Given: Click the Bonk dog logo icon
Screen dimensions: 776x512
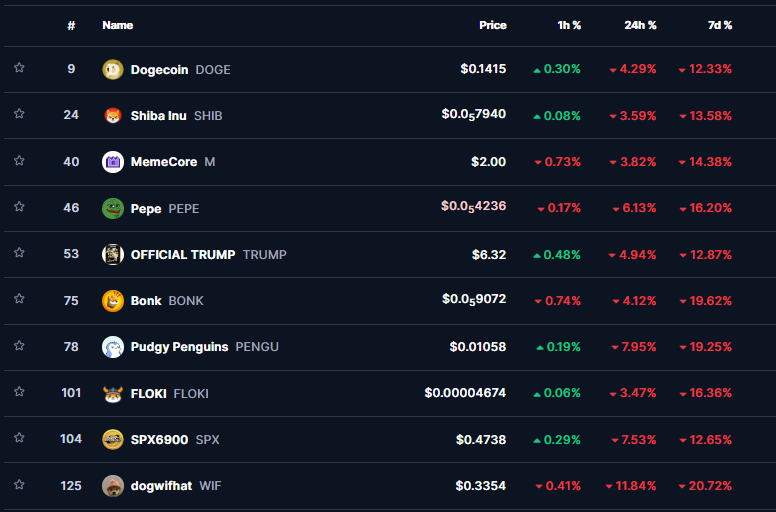Looking at the screenshot, I should pyautogui.click(x=113, y=300).
